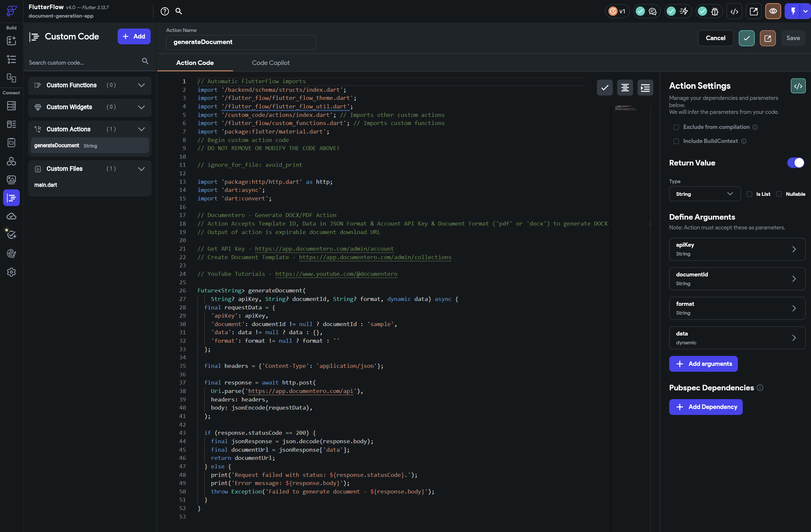Click search icon in custom code search
This screenshot has height=532, width=811.
coord(145,61)
